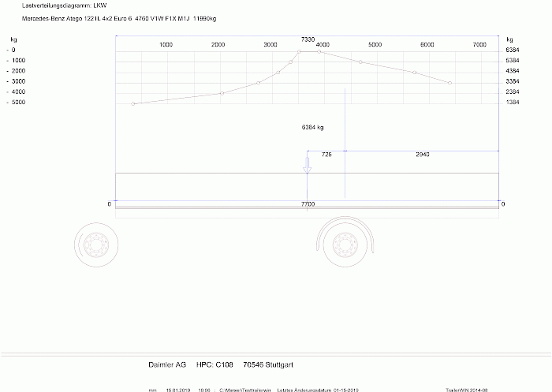552x392 pixels.
Task: Click the 4000 tick on the top axis
Action: click(322, 45)
